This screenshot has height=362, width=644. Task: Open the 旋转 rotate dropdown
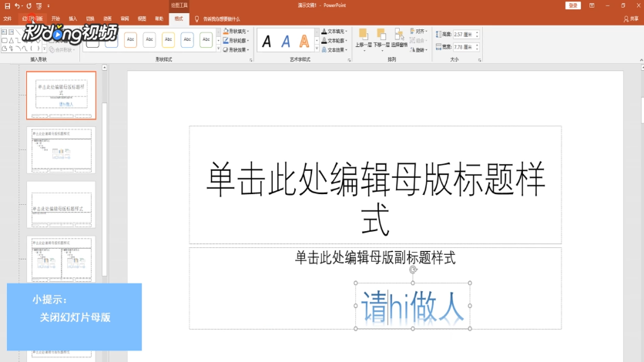point(418,49)
